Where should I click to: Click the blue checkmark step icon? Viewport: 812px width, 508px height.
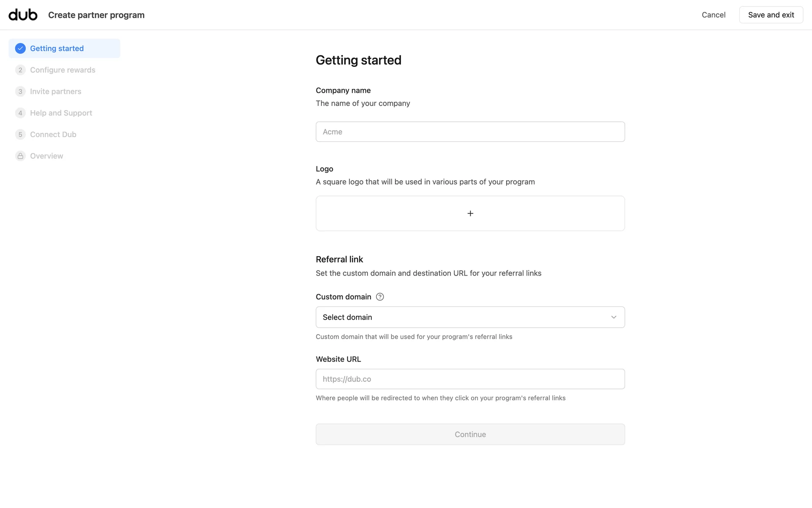(x=20, y=48)
